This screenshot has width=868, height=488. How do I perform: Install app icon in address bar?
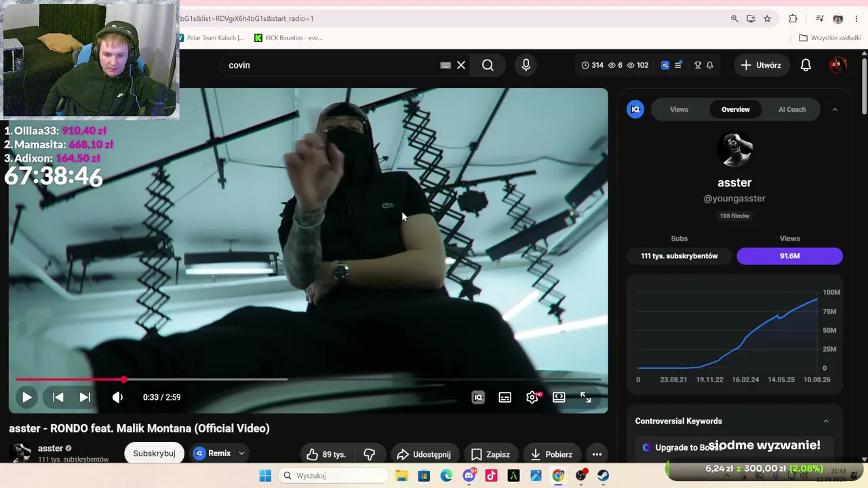[x=751, y=19]
